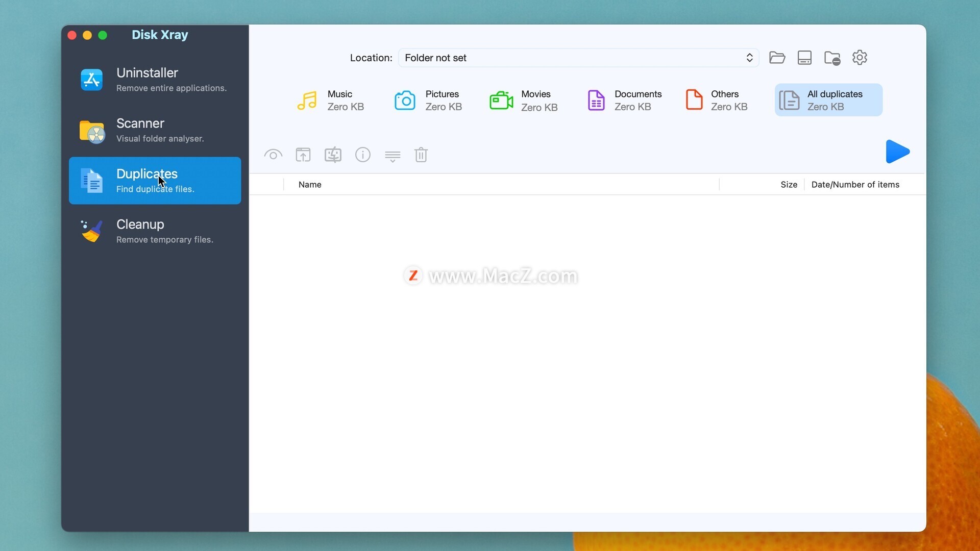Switch to the Scanner section
This screenshot has width=980, height=551.
(x=155, y=130)
